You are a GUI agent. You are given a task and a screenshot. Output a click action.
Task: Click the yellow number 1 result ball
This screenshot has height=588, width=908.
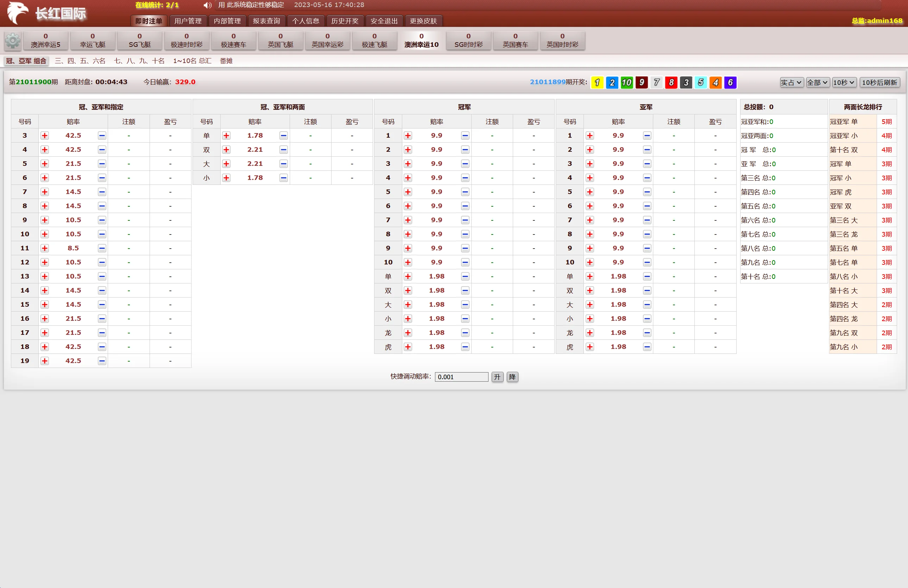pyautogui.click(x=597, y=82)
